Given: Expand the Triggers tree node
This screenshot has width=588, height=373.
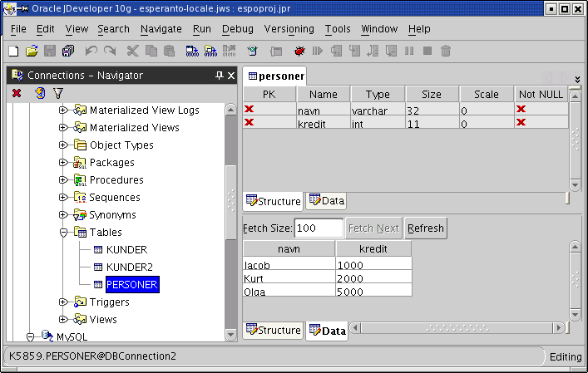Looking at the screenshot, I should pyautogui.click(x=63, y=302).
